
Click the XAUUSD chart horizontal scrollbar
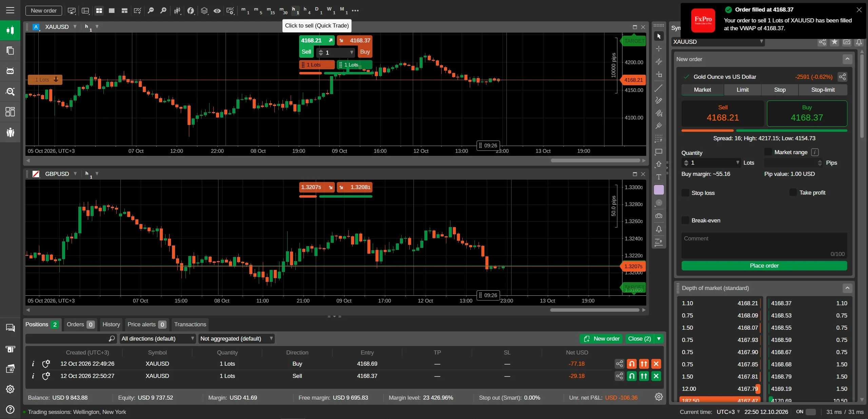tap(595, 160)
